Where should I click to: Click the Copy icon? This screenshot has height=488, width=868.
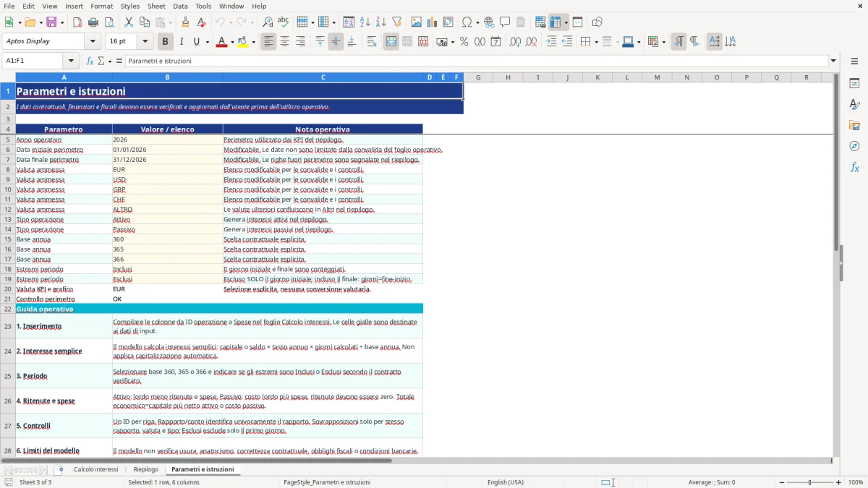(x=145, y=22)
